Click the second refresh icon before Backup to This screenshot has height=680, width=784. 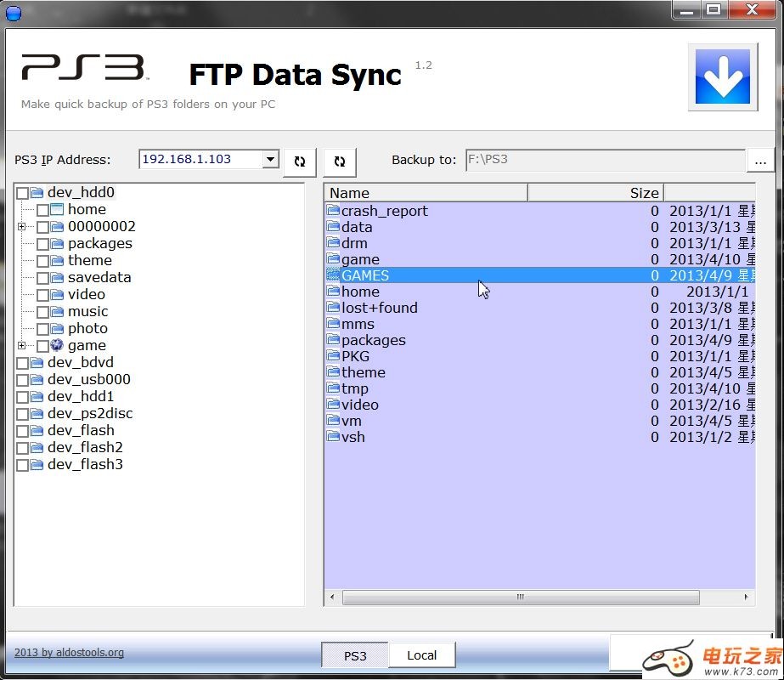click(340, 161)
